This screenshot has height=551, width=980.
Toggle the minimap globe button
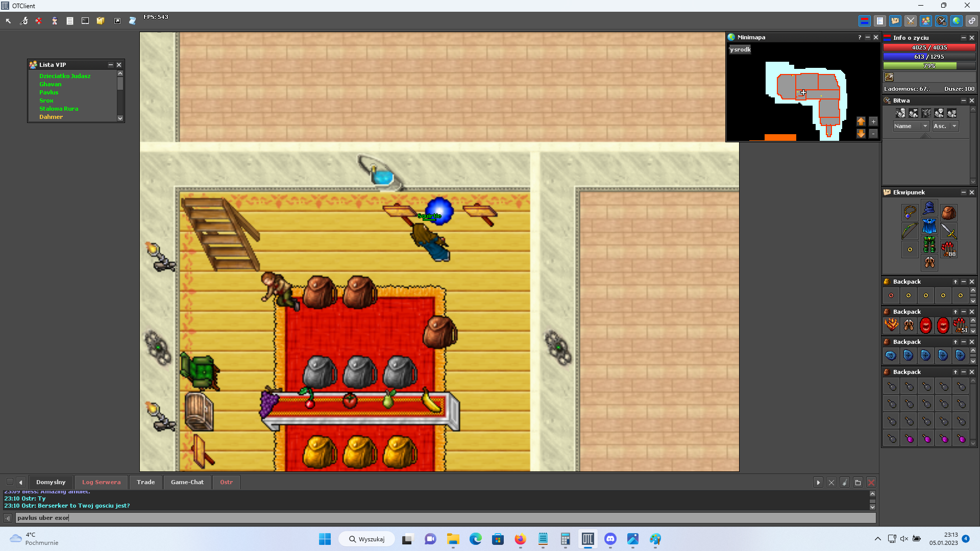pos(957,21)
